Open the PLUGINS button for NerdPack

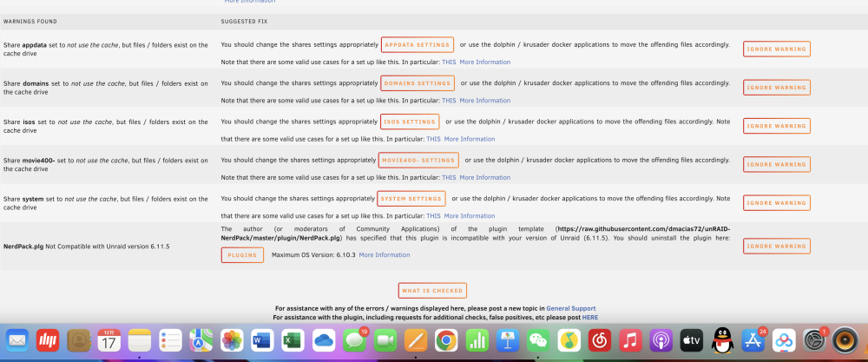(242, 255)
